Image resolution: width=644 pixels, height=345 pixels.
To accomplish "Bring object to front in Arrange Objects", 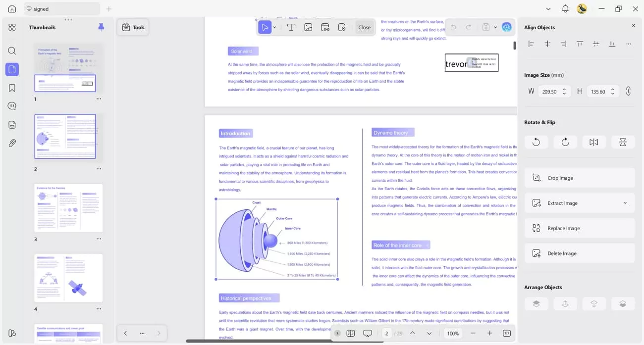I will [x=536, y=304].
